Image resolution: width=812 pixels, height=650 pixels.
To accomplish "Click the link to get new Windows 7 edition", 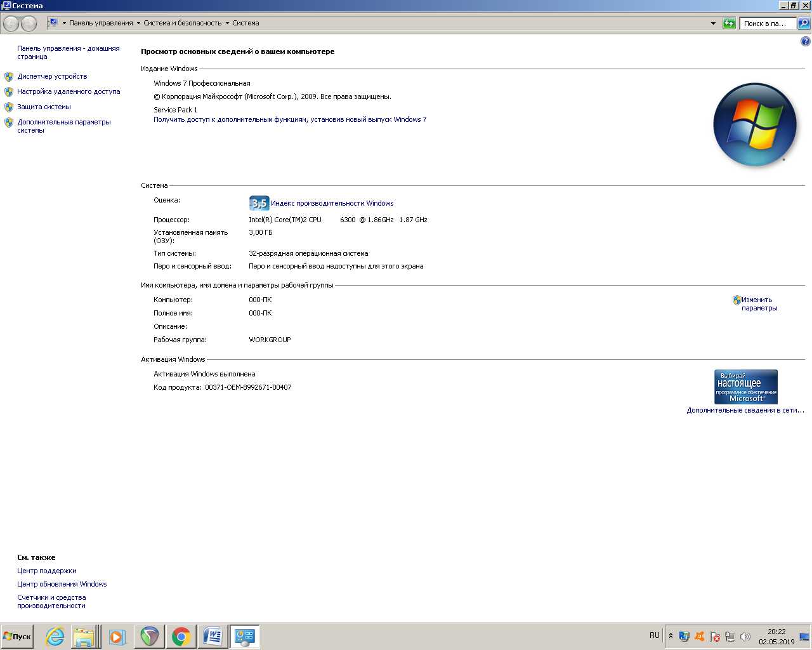I will tap(290, 119).
